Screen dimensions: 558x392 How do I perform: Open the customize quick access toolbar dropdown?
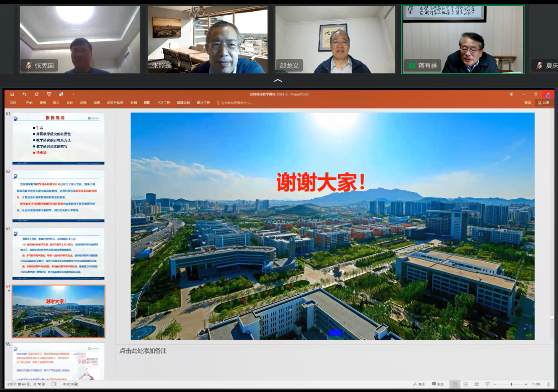click(73, 94)
